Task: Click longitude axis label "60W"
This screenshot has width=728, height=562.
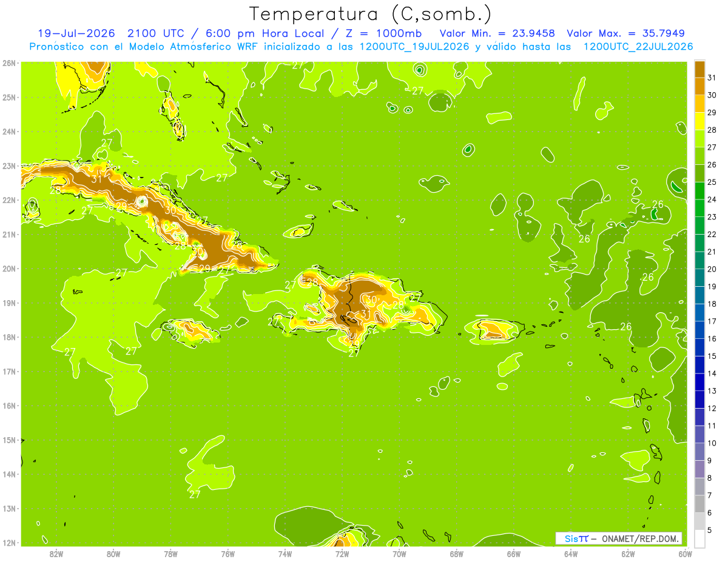Action: point(685,553)
